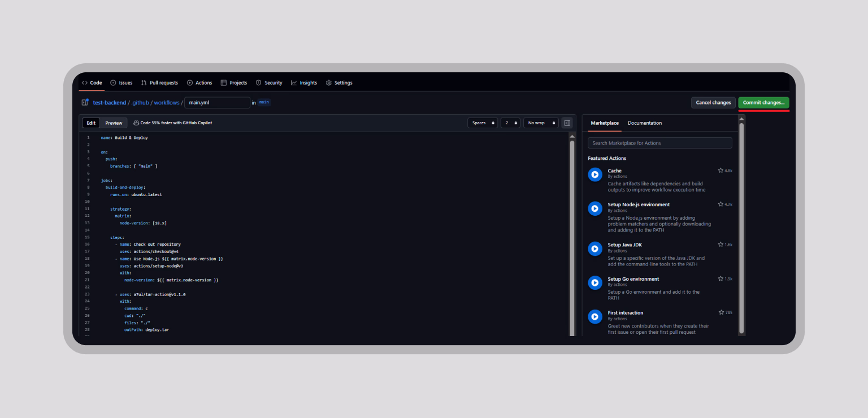
Task: Open the First interaction action
Action: click(x=626, y=312)
